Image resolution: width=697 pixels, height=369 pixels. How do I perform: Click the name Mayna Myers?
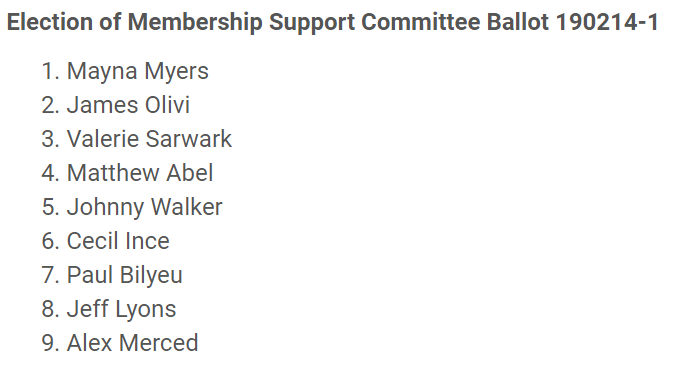138,71
